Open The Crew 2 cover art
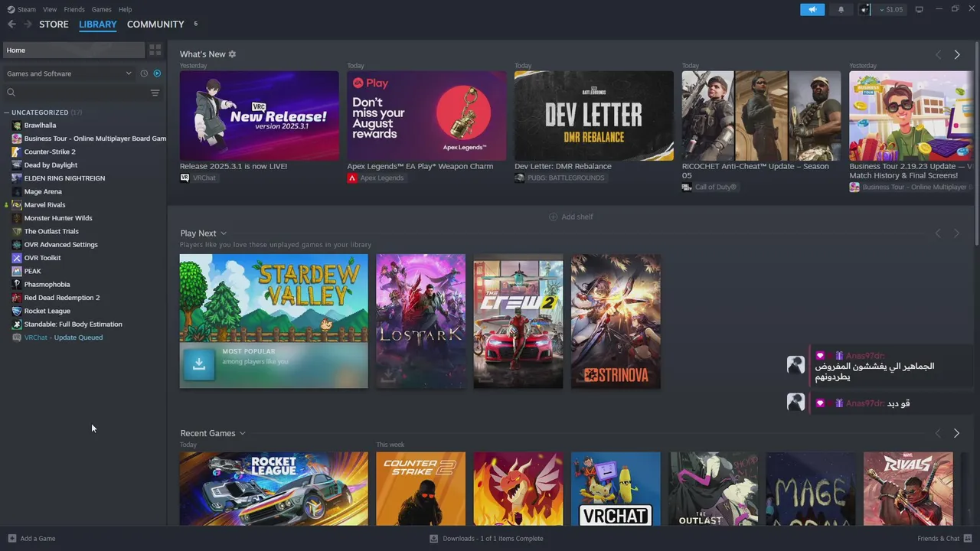980x551 pixels. coord(518,321)
